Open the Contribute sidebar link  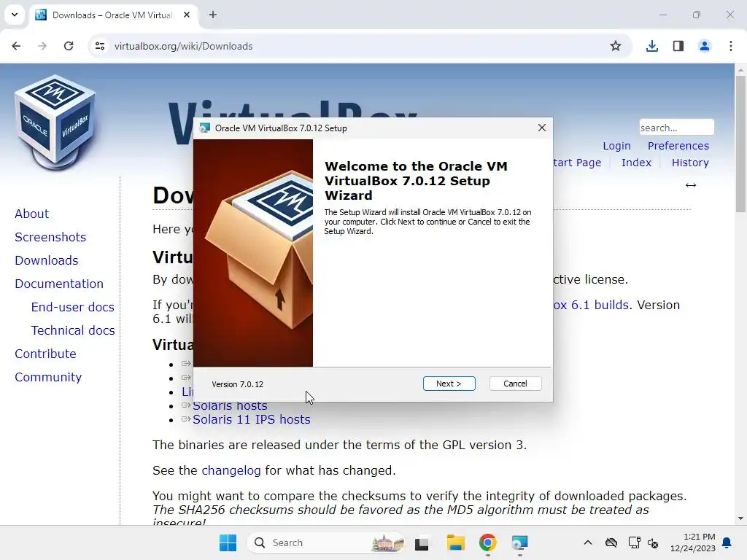pos(46,354)
